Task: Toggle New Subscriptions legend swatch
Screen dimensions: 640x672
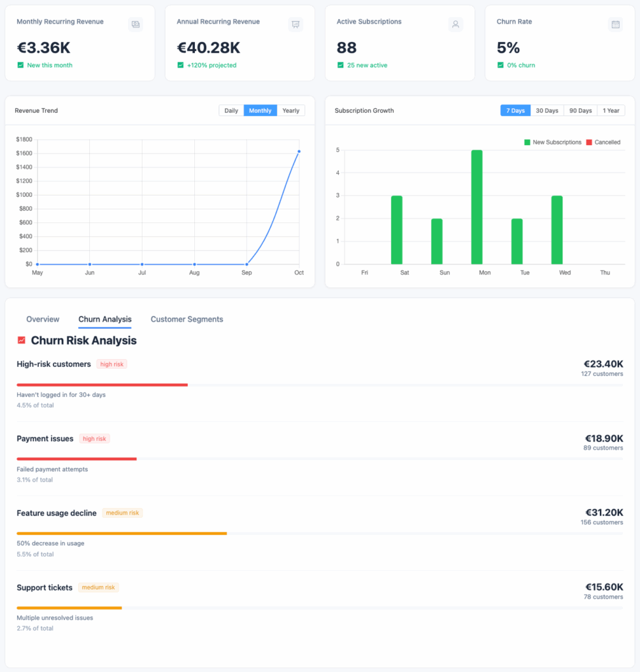Action: 527,142
